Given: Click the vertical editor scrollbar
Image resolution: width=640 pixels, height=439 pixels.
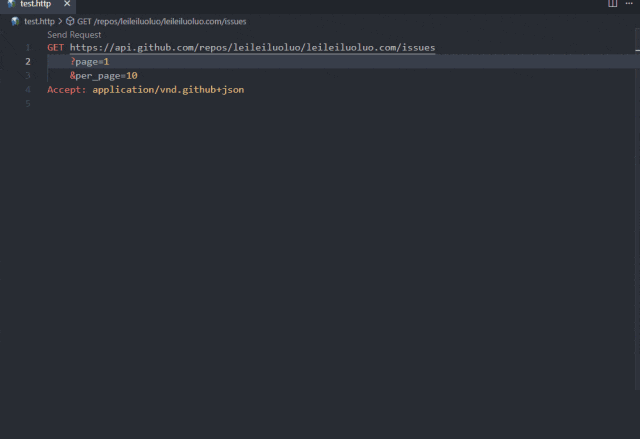Looking at the screenshot, I should pyautogui.click(x=638, y=208).
